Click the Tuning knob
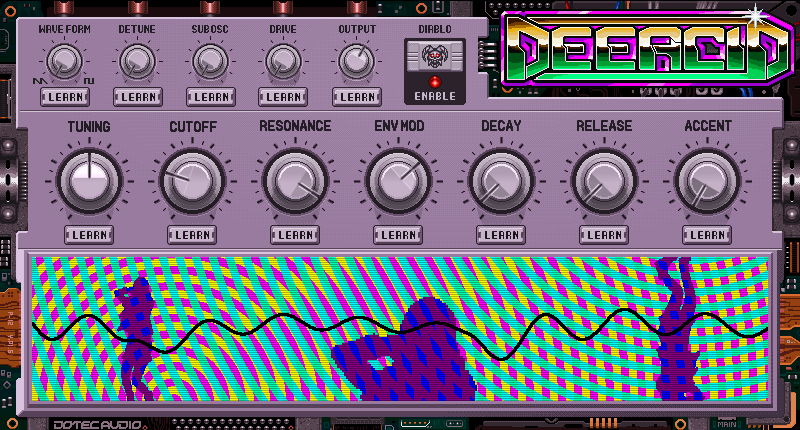800x430 pixels. pyautogui.click(x=89, y=181)
